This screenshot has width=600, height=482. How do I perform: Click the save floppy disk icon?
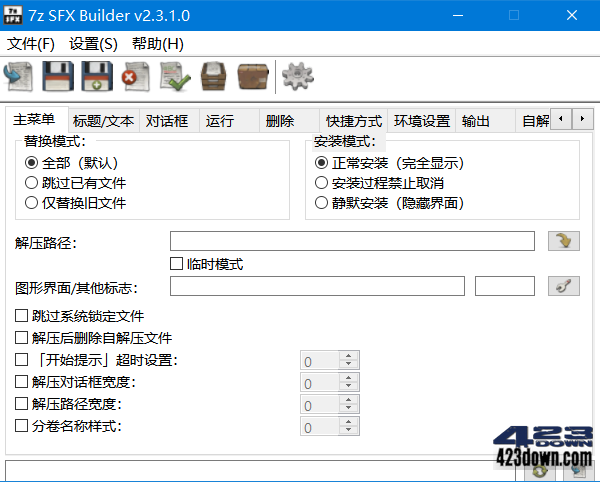pyautogui.click(x=59, y=76)
